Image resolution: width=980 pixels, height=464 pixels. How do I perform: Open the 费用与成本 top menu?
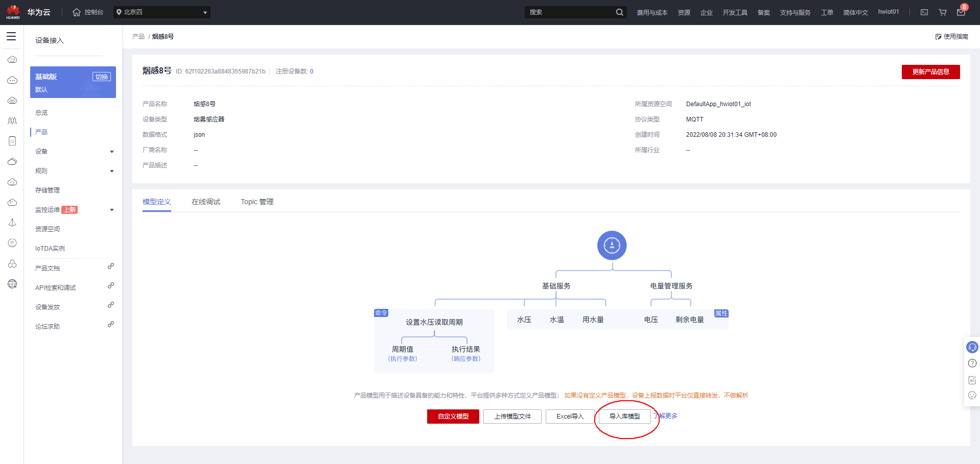pyautogui.click(x=652, y=12)
